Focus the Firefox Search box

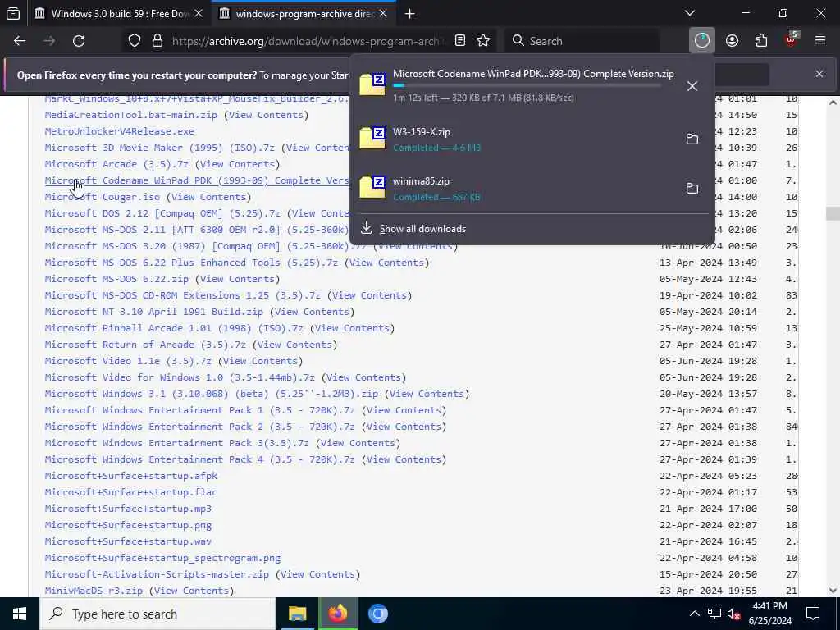(582, 41)
